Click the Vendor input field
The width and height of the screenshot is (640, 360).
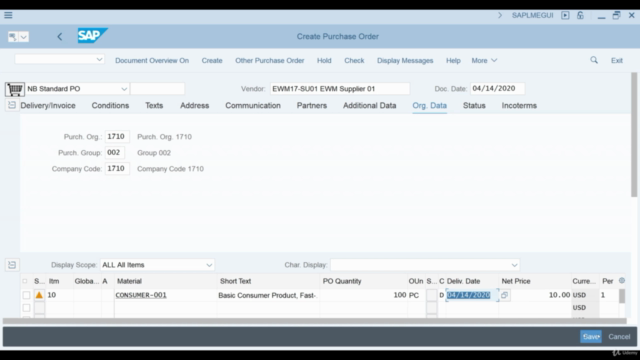[340, 89]
